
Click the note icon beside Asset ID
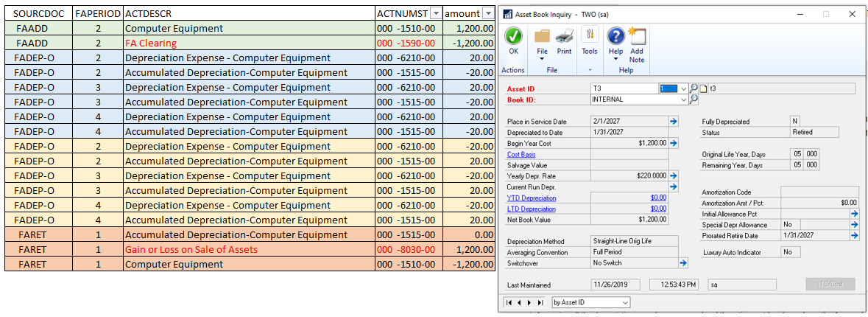pyautogui.click(x=703, y=88)
